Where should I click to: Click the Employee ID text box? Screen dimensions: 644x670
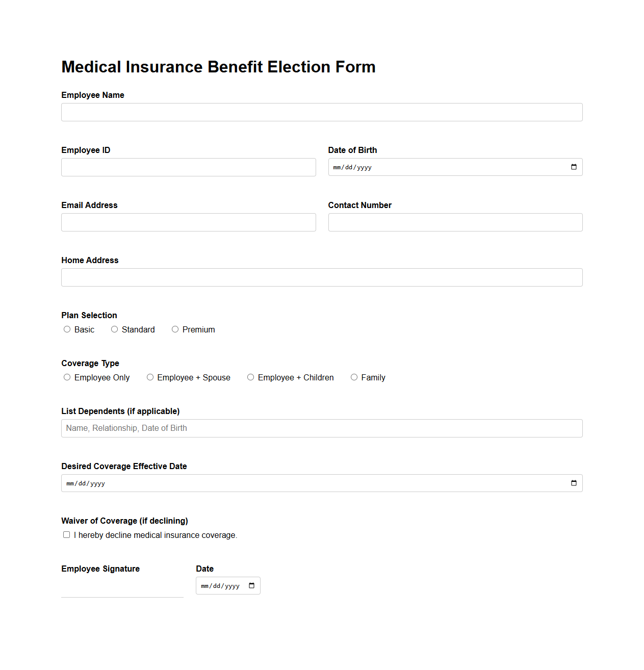188,167
